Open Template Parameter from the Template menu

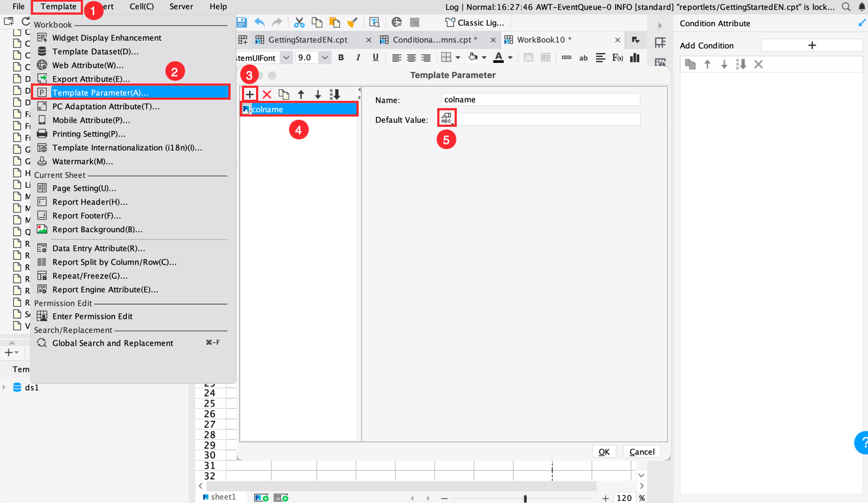[97, 92]
